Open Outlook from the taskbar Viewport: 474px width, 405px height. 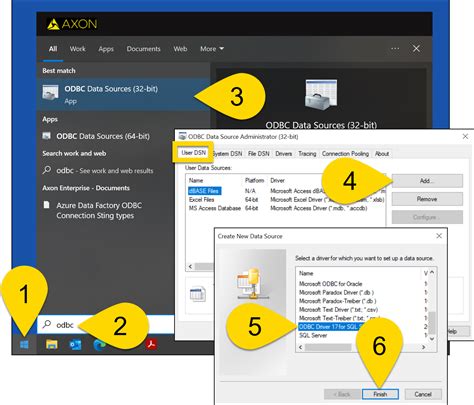click(x=75, y=345)
